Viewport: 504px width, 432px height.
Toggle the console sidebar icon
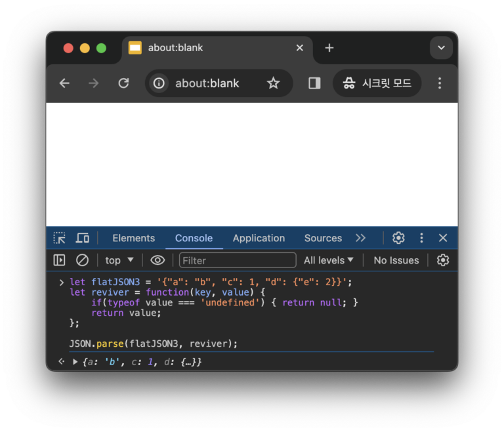(59, 260)
